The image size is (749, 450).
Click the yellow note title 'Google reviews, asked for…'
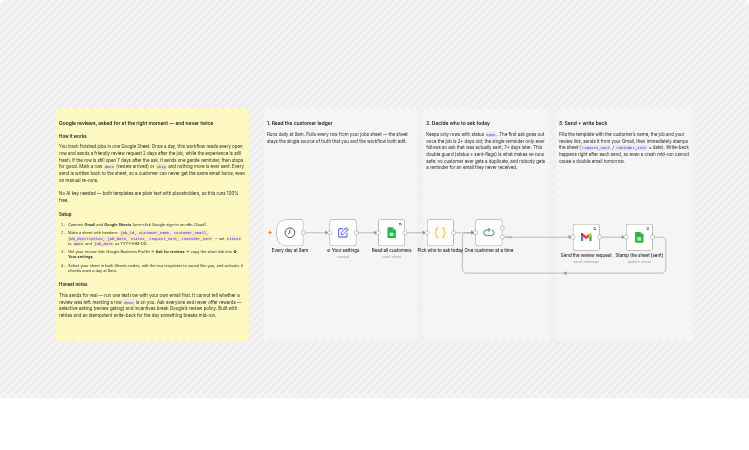tap(136, 123)
